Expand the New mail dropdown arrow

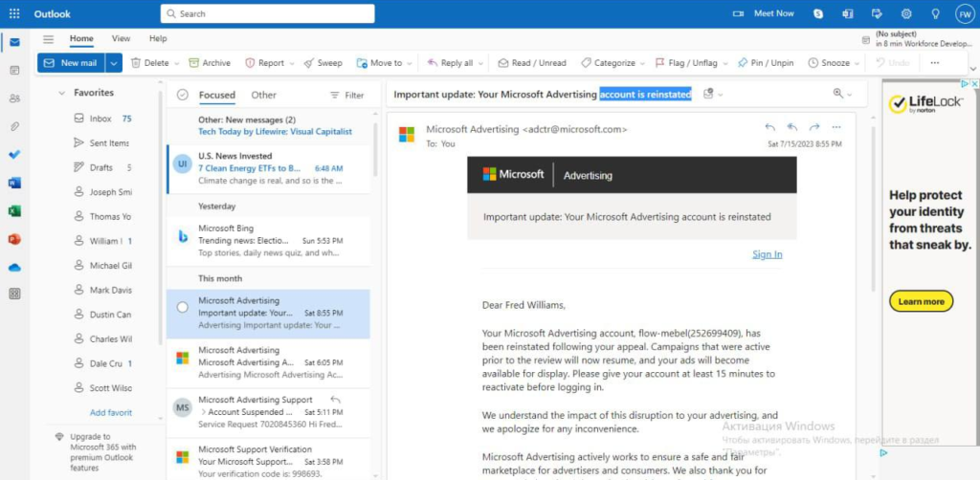coord(114,63)
